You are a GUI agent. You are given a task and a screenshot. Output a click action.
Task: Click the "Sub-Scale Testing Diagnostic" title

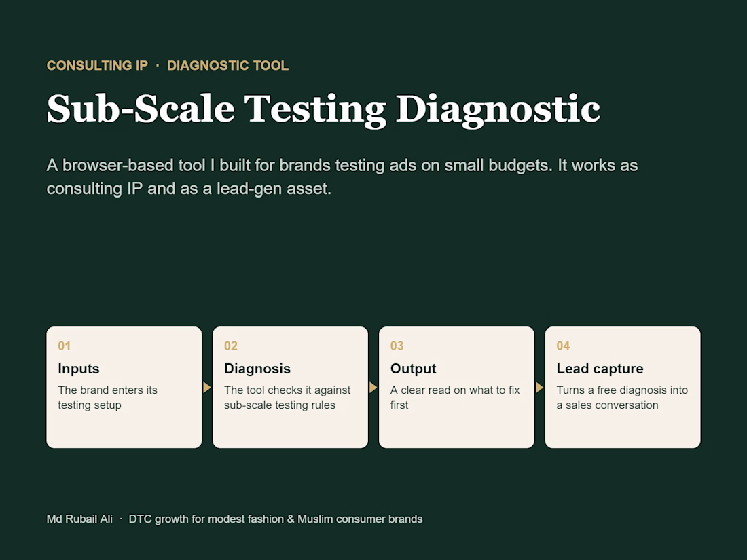pyautogui.click(x=323, y=109)
